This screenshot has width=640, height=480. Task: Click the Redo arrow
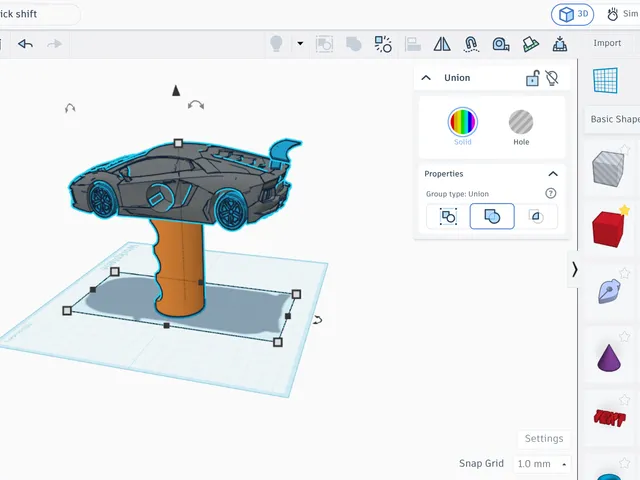point(54,44)
